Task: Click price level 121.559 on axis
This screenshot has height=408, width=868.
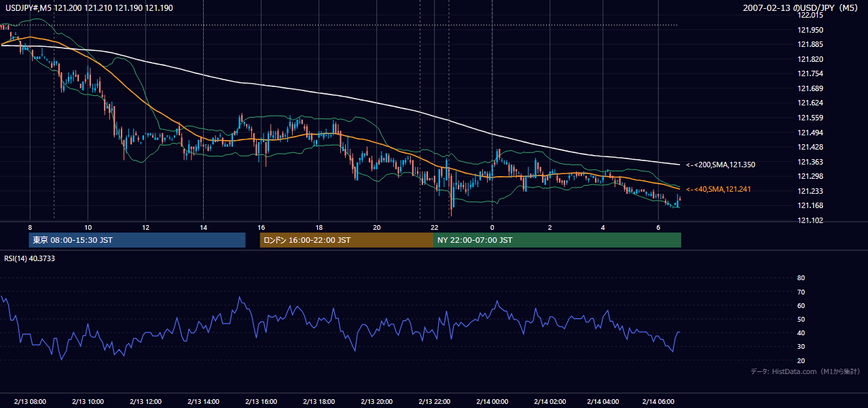Action: point(810,118)
